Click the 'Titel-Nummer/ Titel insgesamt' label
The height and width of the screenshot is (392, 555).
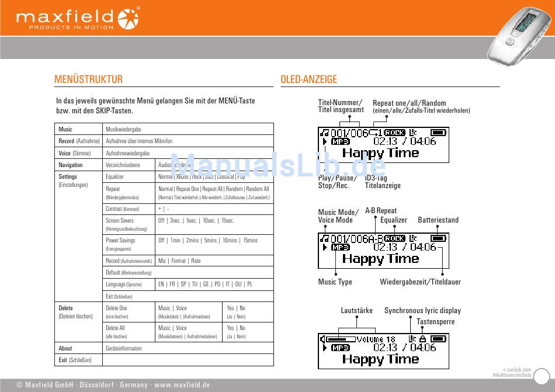click(341, 106)
